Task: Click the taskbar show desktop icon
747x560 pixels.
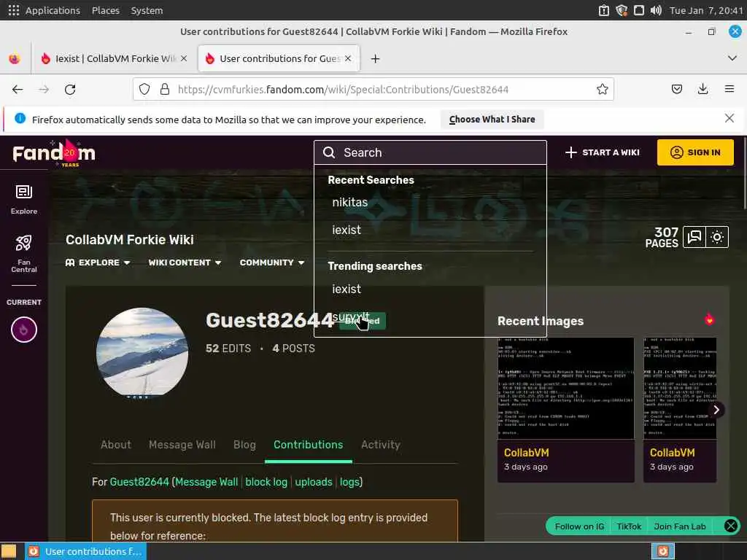Action: click(9, 551)
